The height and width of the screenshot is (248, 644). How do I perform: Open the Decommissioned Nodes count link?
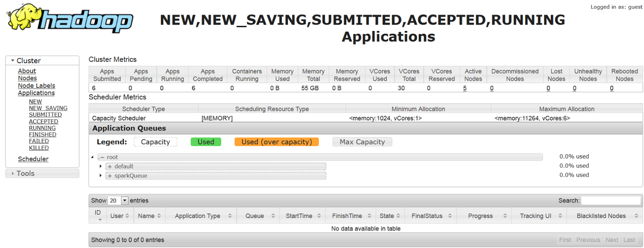[x=492, y=88]
